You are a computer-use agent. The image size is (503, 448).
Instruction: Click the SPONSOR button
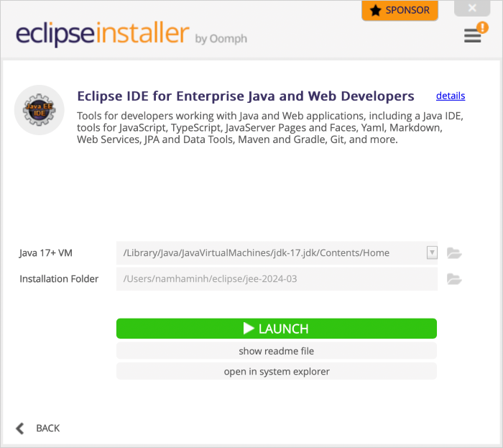tap(400, 11)
